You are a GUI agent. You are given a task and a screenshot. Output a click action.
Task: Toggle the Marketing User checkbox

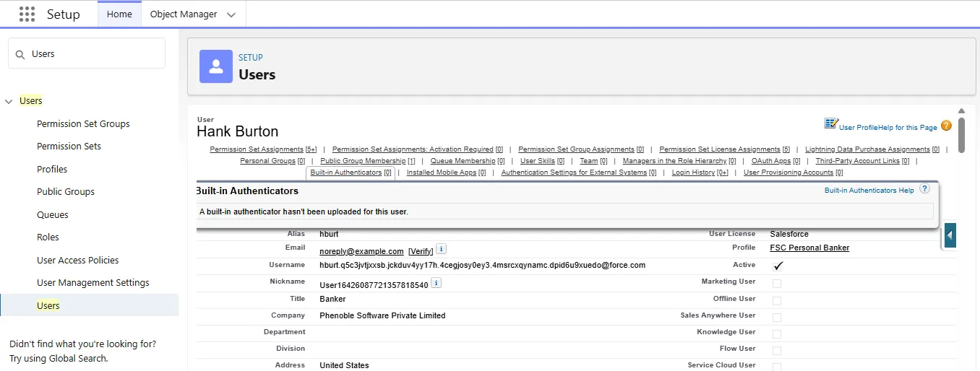pos(777,283)
